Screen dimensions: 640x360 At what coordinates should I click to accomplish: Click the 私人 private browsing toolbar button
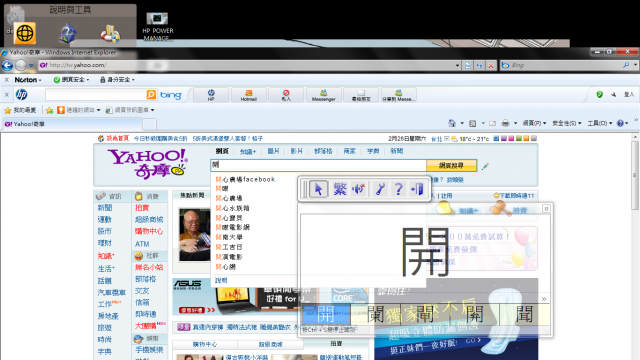pyautogui.click(x=286, y=95)
